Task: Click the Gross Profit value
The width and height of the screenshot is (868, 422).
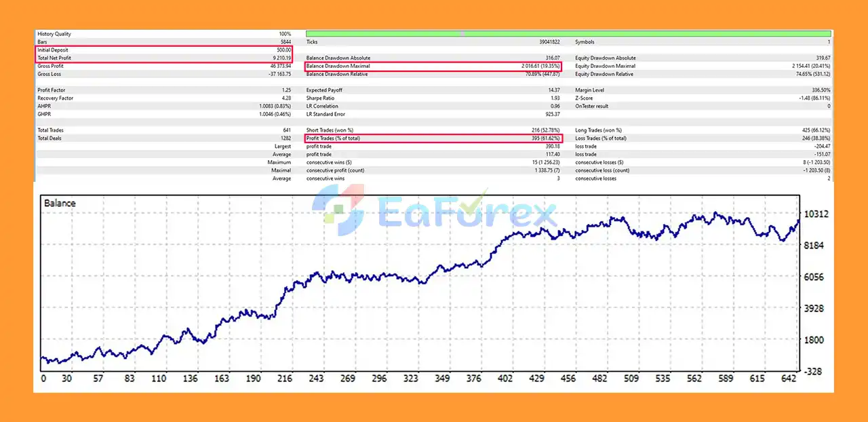Action: (x=279, y=66)
